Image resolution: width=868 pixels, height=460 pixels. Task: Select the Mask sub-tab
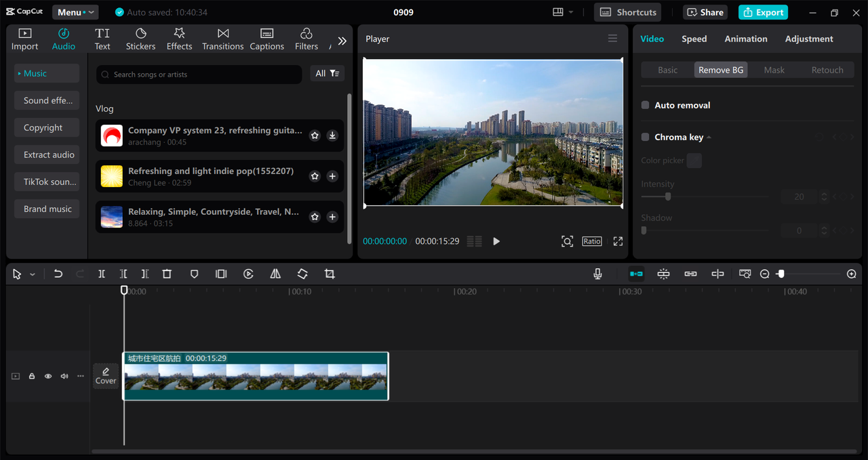(x=774, y=70)
